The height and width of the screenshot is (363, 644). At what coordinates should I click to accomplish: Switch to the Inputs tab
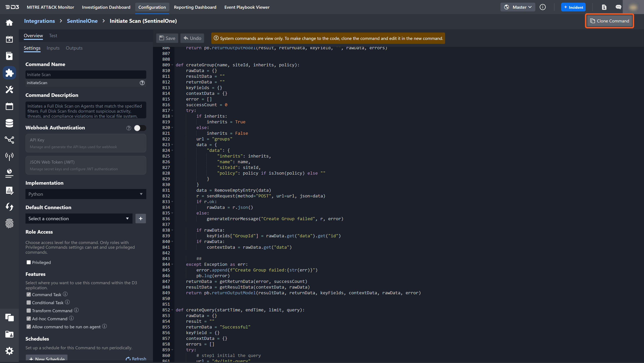point(53,48)
